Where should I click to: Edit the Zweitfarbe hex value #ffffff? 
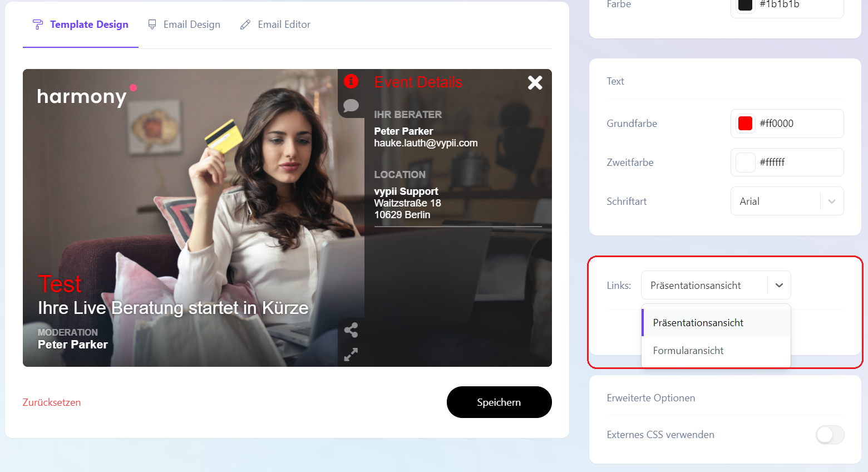click(x=772, y=163)
